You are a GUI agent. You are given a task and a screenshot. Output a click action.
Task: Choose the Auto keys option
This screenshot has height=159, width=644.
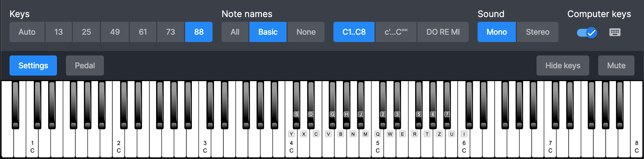(x=27, y=32)
